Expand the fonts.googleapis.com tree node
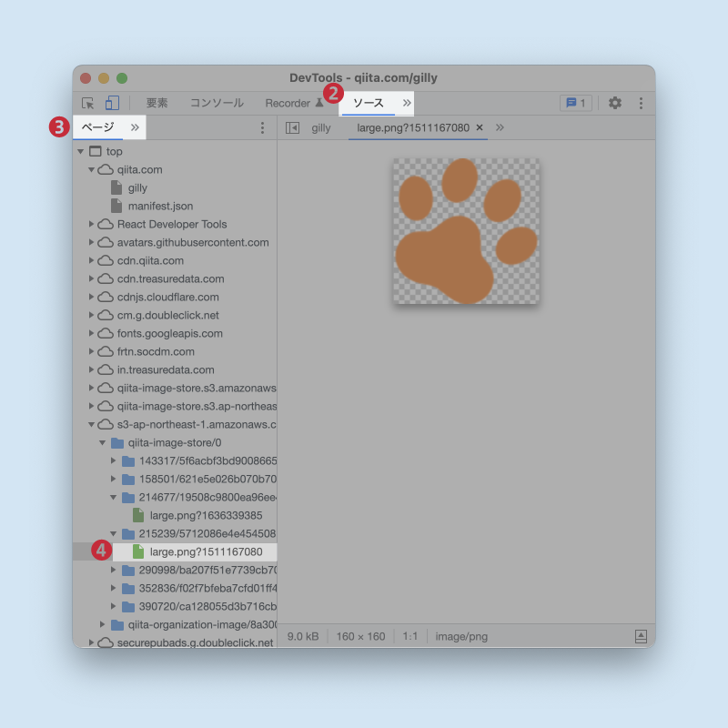Viewport: 728px width, 728px height. tap(91, 333)
